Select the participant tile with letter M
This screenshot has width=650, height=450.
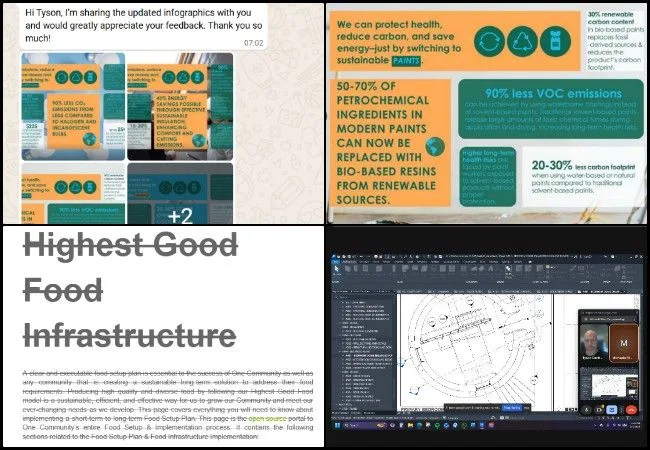(x=623, y=343)
